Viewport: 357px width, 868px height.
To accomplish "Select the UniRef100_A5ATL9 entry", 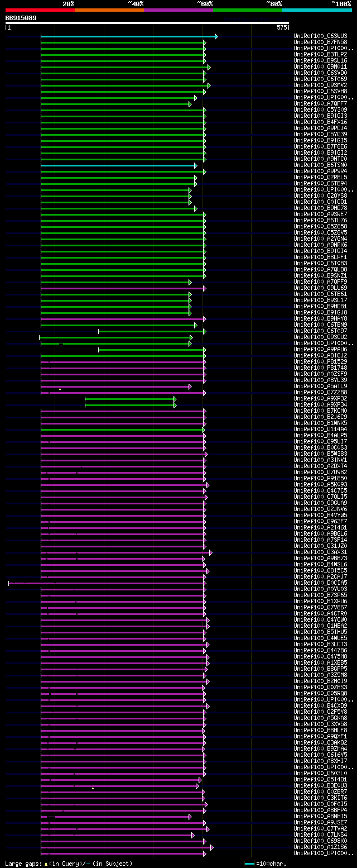I will (x=320, y=386).
